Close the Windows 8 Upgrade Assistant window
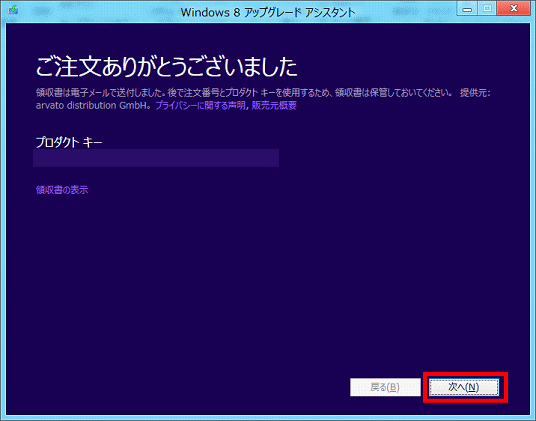This screenshot has height=421, width=536. click(x=514, y=9)
